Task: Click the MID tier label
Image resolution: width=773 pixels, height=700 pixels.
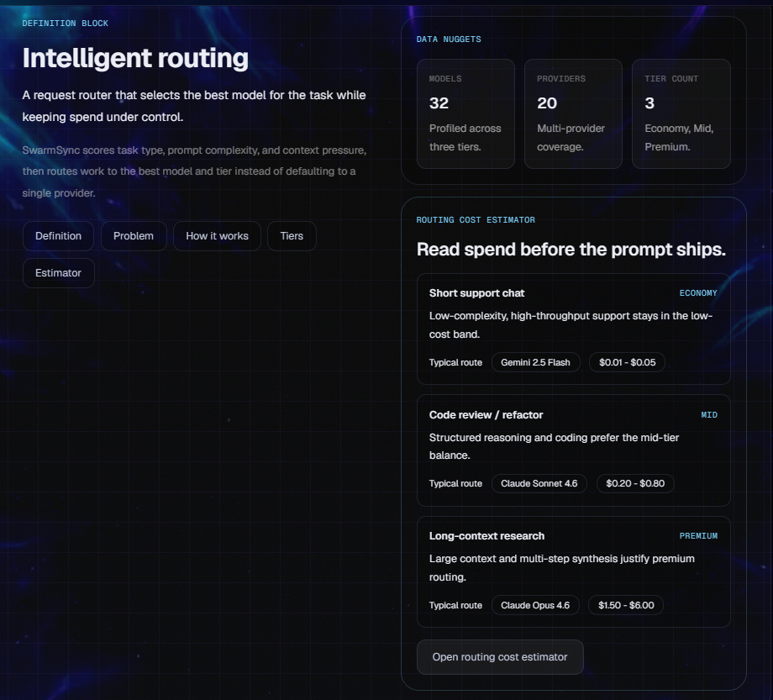Action: click(x=709, y=415)
